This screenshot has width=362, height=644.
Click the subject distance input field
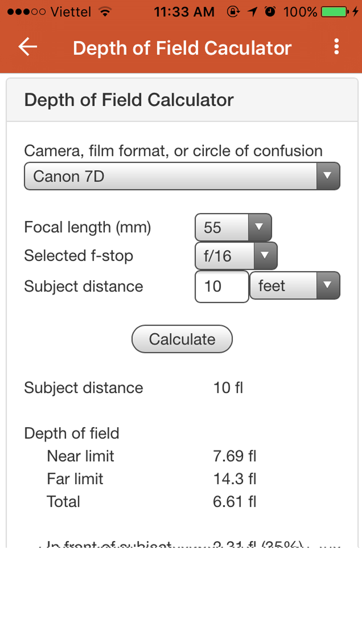point(222,287)
